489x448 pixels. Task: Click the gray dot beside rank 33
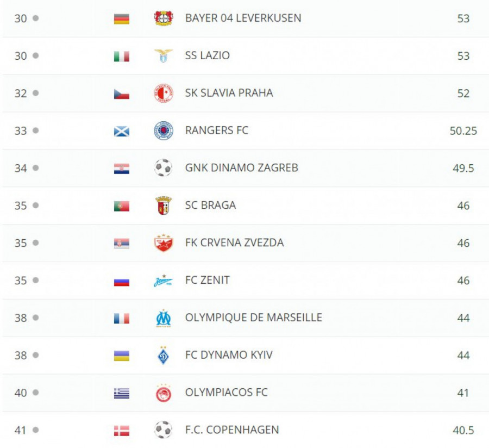pyautogui.click(x=35, y=130)
